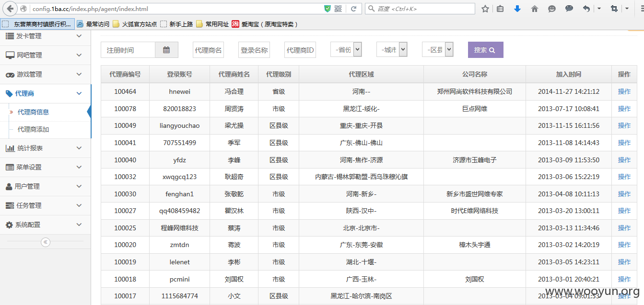Viewport: 644px width, 305px height.
Task: Expand 游戏管理 sidebar menu
Action: (45, 74)
